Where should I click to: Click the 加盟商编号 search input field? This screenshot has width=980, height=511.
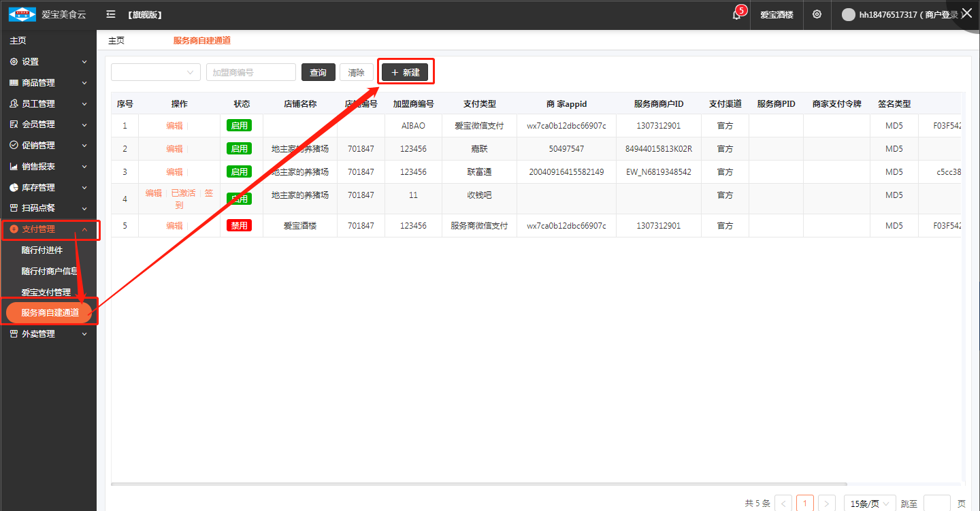[250, 72]
